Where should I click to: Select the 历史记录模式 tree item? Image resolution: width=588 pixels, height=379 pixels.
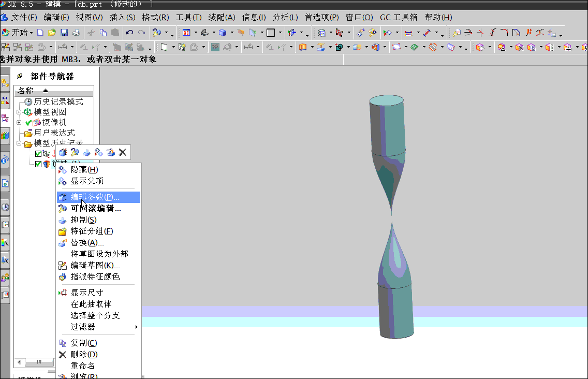tap(58, 101)
